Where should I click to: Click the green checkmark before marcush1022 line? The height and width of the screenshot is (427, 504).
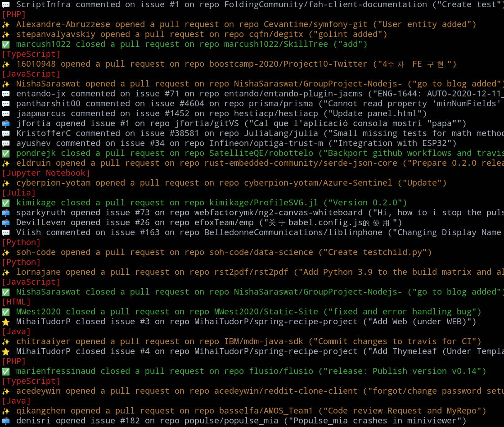pos(6,45)
